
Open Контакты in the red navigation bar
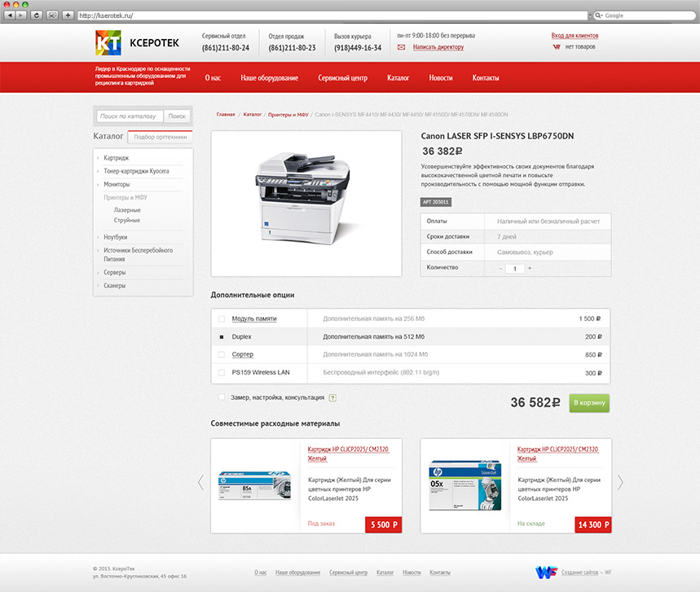[x=486, y=77]
